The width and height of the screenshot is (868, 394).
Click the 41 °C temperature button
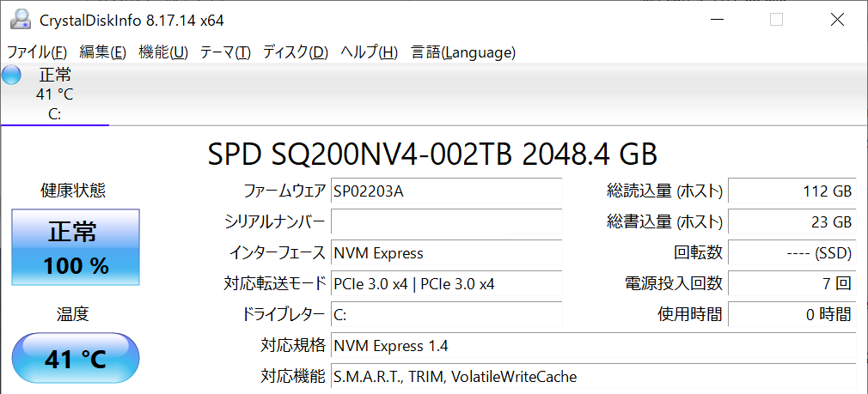point(76,359)
